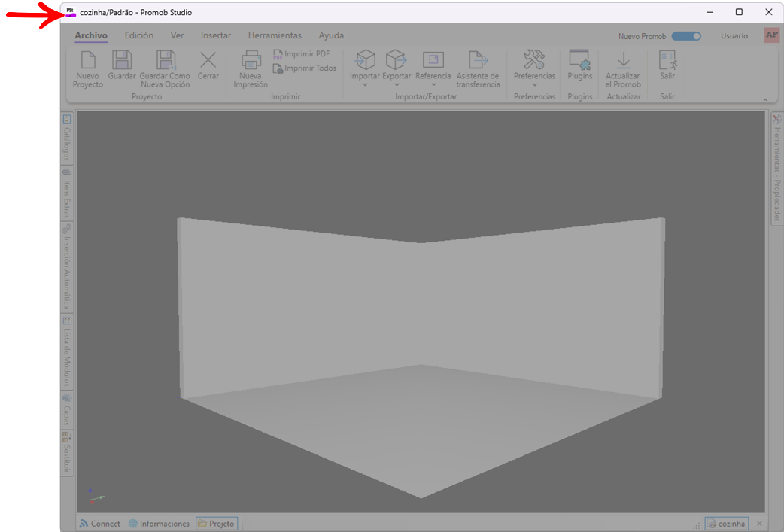Screen dimensions: 784x532
Task: Expand the Preferencias dropdown arrow
Action: 534,84
